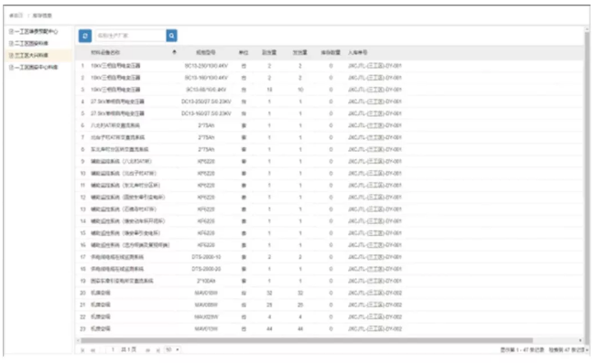Viewport: 597px width, 364px height.
Task: Click the model column header next to sort arrow
Action: click(206, 52)
